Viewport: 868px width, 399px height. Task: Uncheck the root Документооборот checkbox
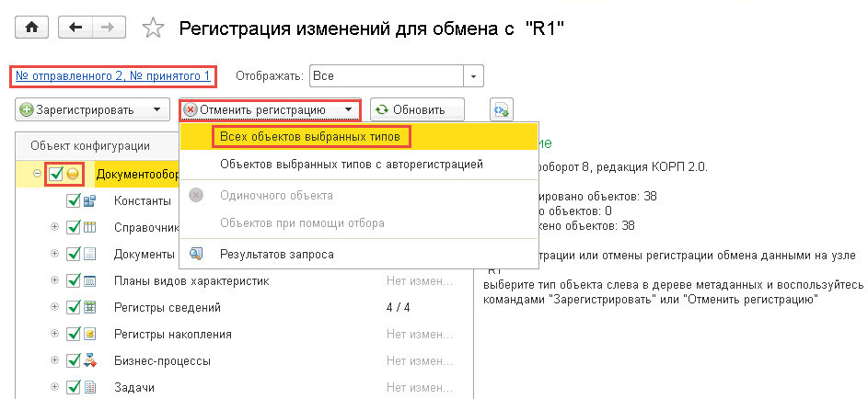56,174
